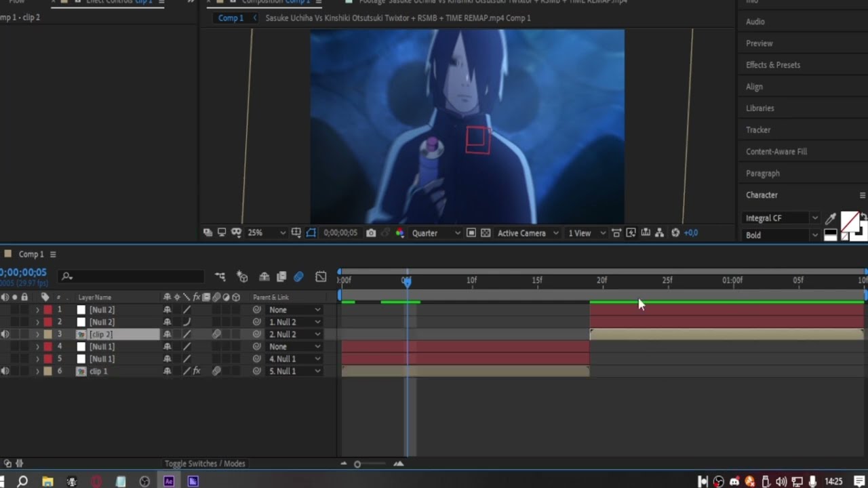The height and width of the screenshot is (488, 868).
Task: Click the red label color of layer 4
Action: coord(48,346)
